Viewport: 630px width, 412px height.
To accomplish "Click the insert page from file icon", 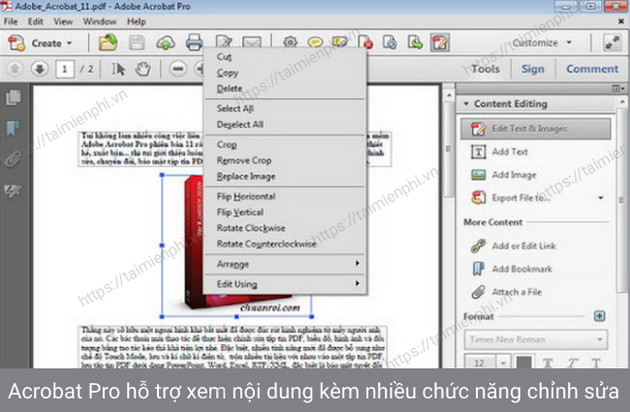I will [415, 42].
